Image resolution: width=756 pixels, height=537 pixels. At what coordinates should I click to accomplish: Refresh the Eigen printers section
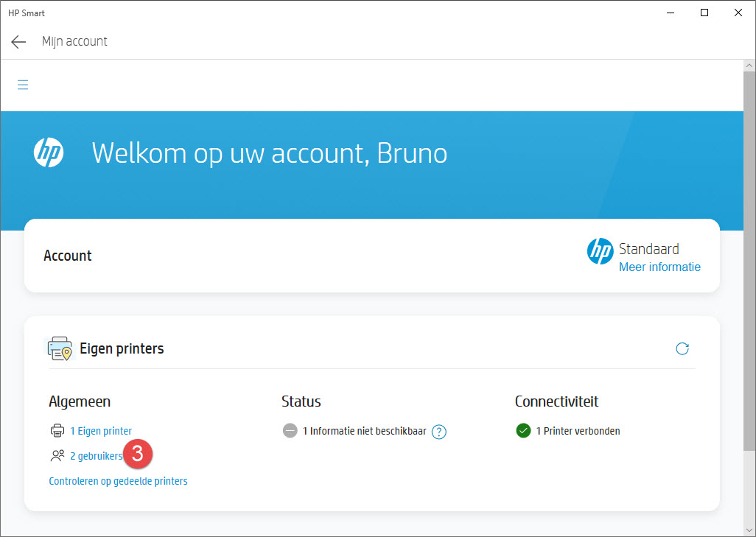tap(682, 348)
